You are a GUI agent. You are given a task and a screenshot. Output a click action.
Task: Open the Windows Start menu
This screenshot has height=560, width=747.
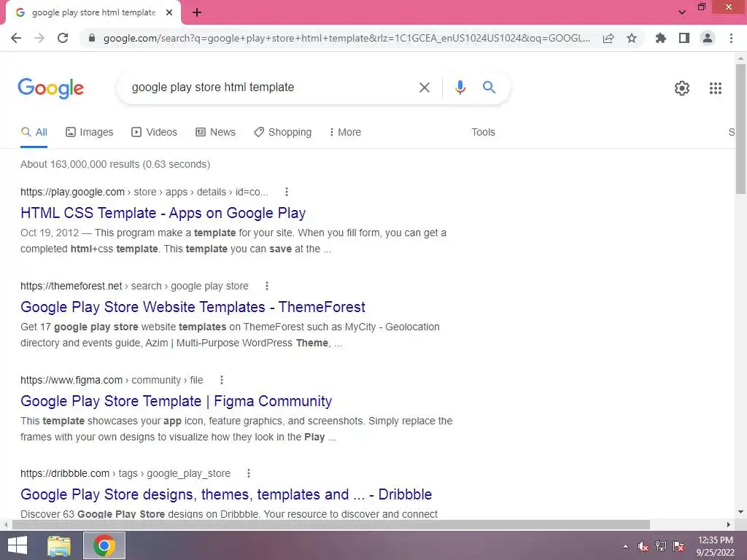tap(18, 545)
